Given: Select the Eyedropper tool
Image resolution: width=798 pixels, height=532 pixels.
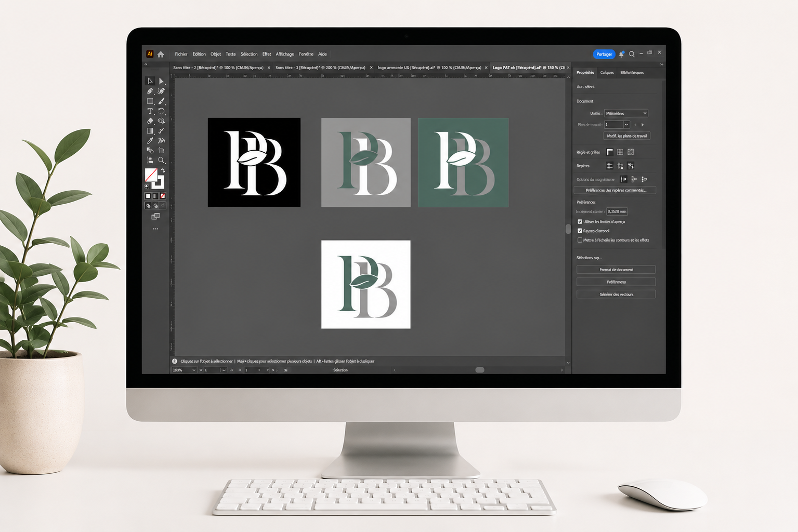Looking at the screenshot, I should (x=150, y=141).
